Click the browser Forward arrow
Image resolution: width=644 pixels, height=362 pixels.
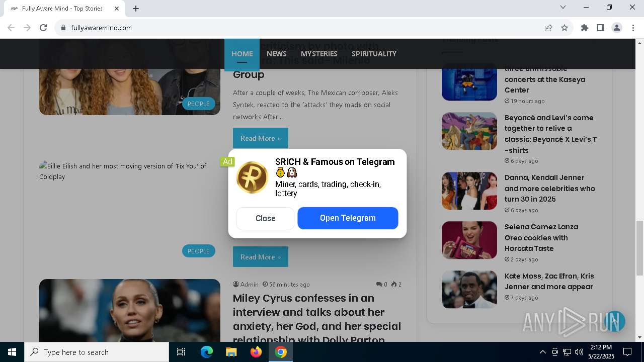[27, 28]
